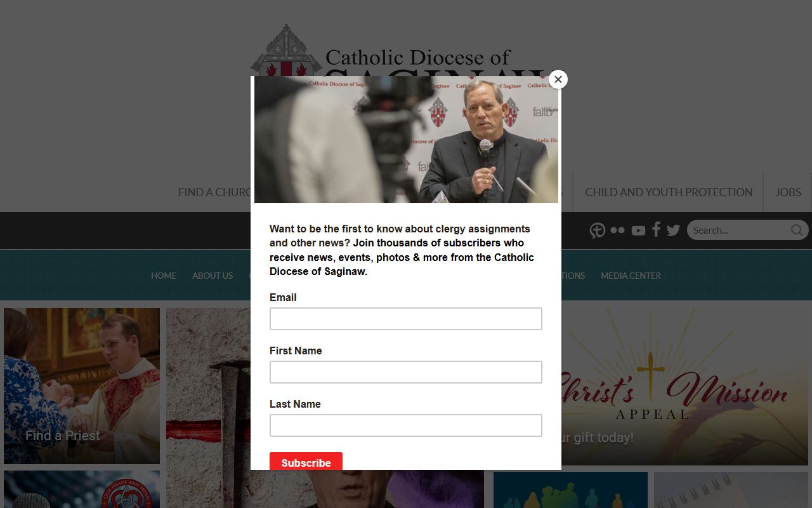Open the Find a Priest tile
This screenshot has height=508, width=812.
(82, 386)
